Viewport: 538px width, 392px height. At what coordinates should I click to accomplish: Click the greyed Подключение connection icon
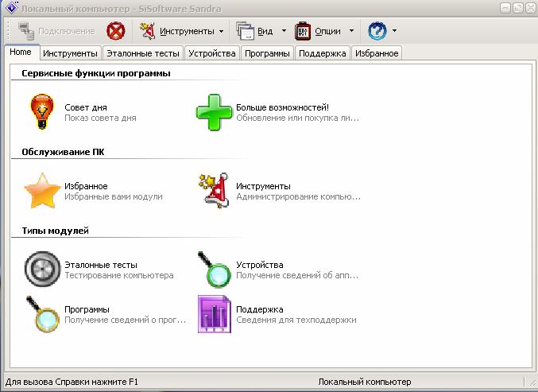click(26, 31)
